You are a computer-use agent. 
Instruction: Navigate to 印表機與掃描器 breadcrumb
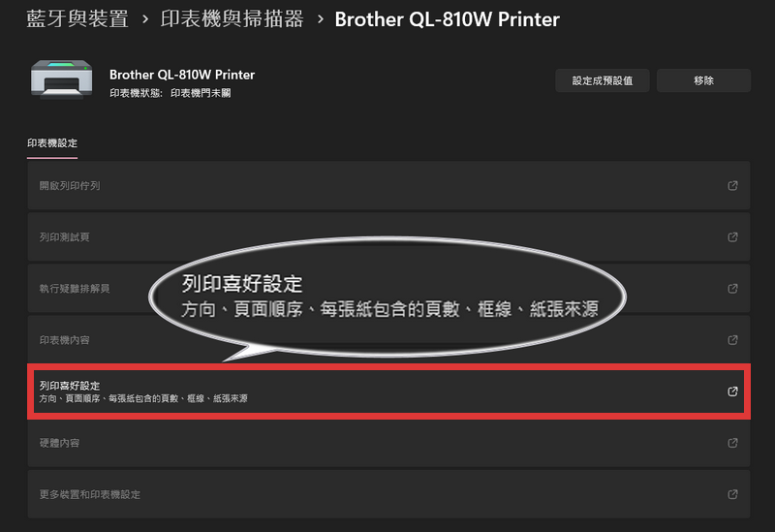232,19
